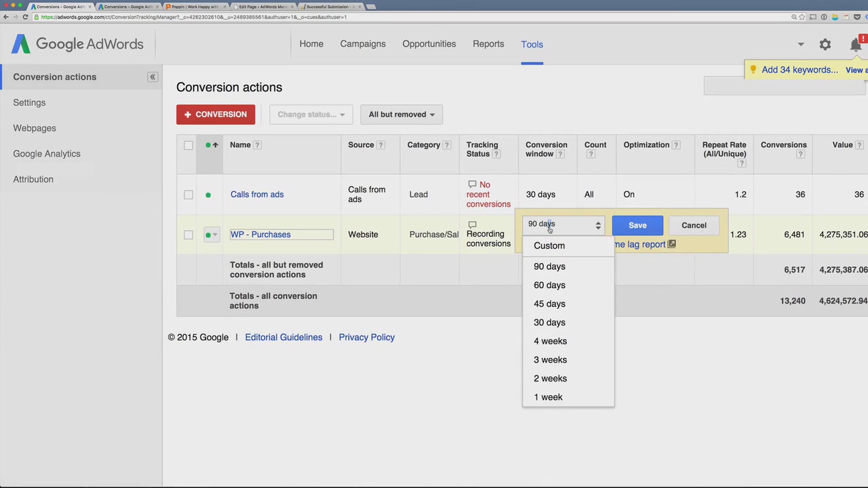Choose Custom from the window list

(x=568, y=246)
